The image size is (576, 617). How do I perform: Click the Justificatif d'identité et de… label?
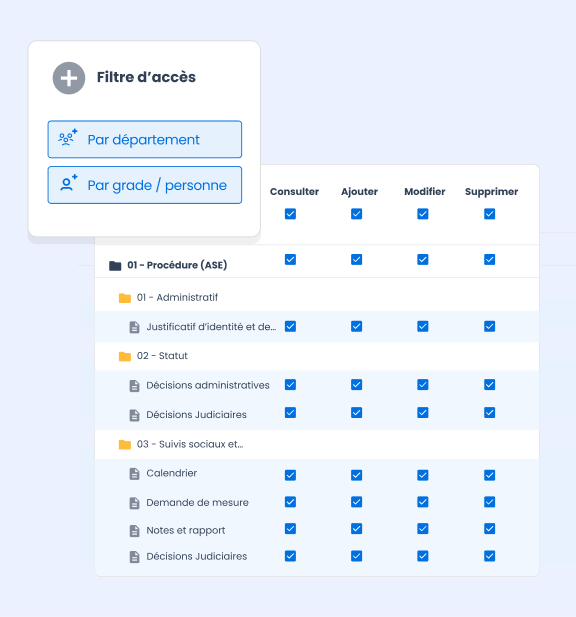211,327
